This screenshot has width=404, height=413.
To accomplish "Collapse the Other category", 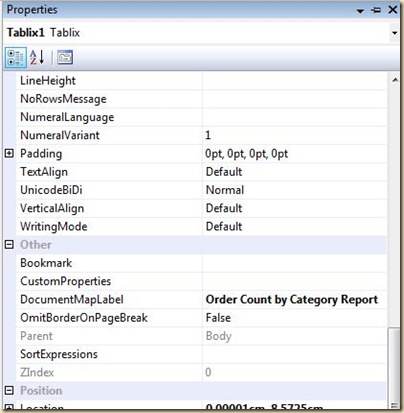I will pyautogui.click(x=9, y=244).
